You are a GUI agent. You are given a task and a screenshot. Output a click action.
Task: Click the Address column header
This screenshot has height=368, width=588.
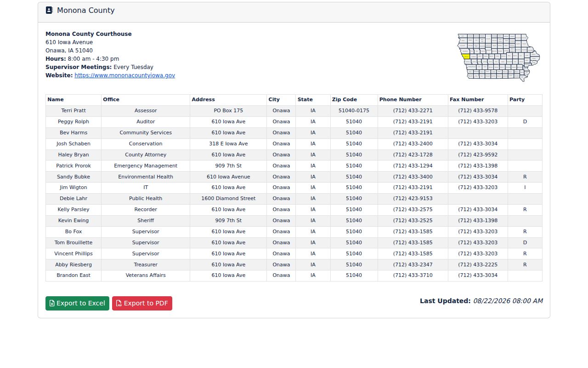228,100
